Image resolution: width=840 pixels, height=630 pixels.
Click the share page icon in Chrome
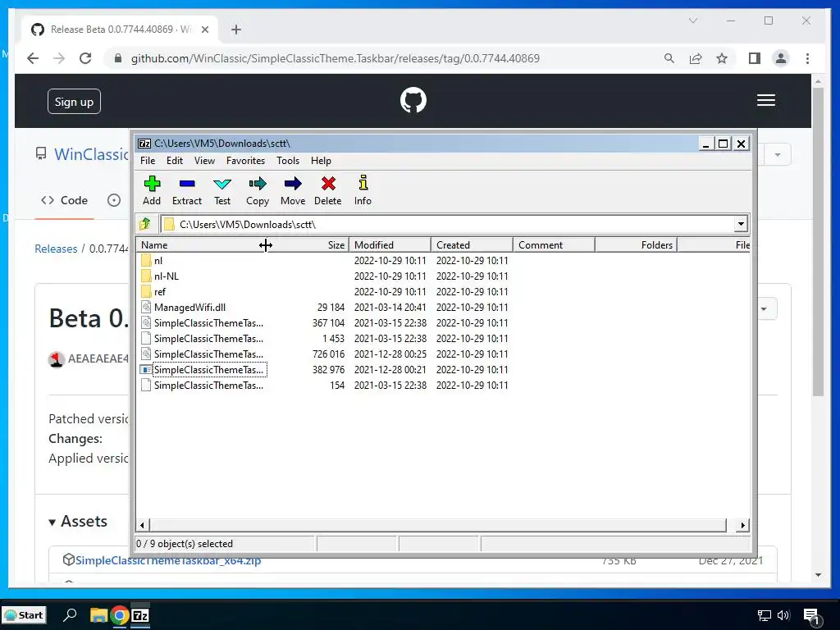point(696,58)
